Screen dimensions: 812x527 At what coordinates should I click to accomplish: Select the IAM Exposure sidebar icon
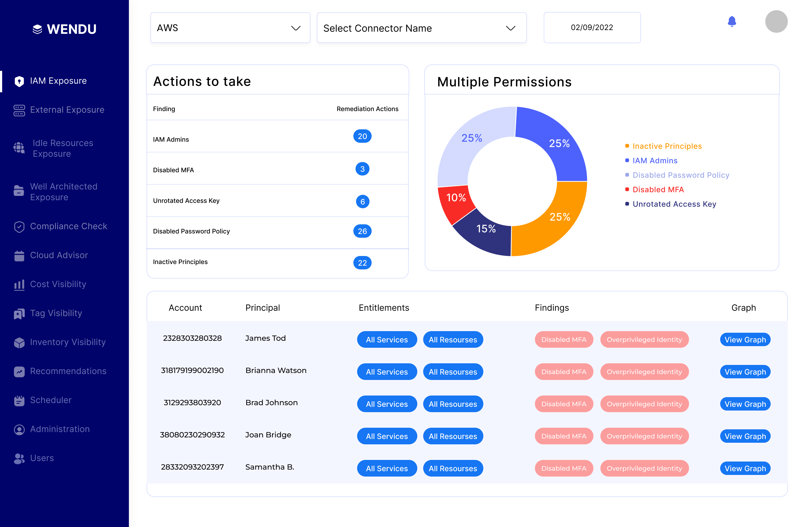pyautogui.click(x=19, y=81)
